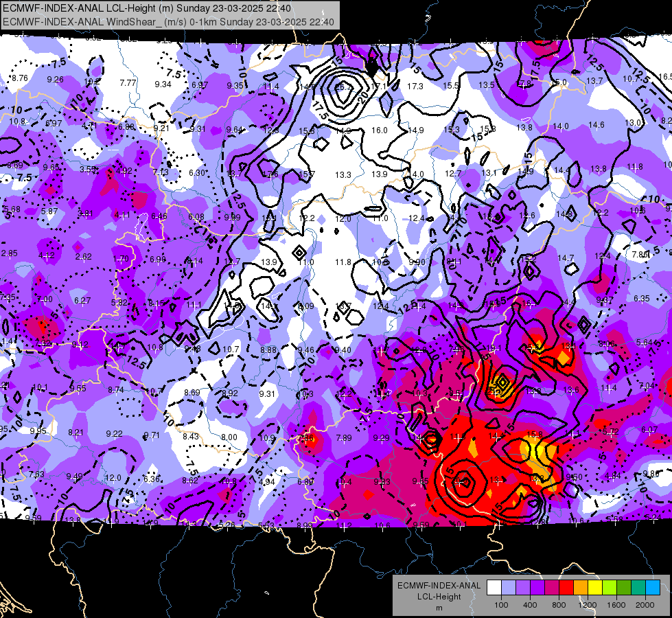Screen dimensions: 672x618
Task: Click the wind shear value 1.70
Action: point(121,259)
